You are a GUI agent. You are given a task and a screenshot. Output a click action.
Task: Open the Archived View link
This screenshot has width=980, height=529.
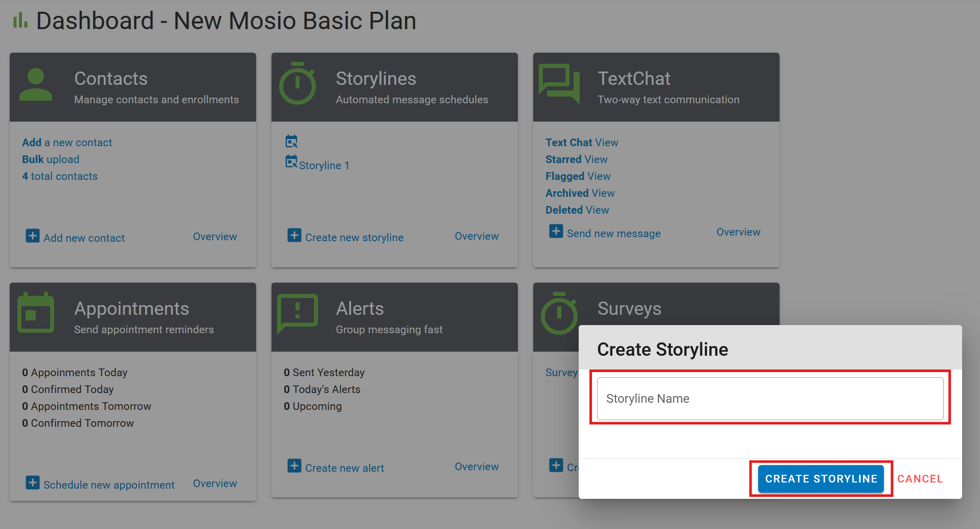pos(580,193)
